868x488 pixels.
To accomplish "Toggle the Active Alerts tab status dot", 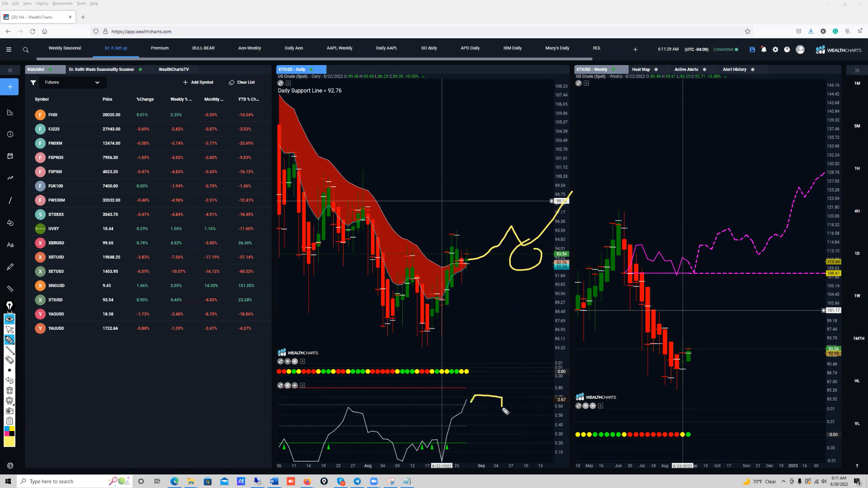I will (x=704, y=70).
